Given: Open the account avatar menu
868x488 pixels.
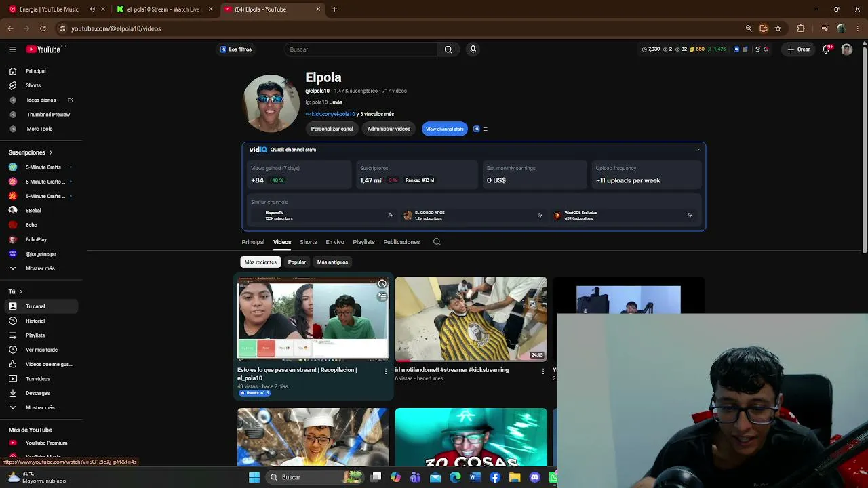Looking at the screenshot, I should [x=846, y=49].
